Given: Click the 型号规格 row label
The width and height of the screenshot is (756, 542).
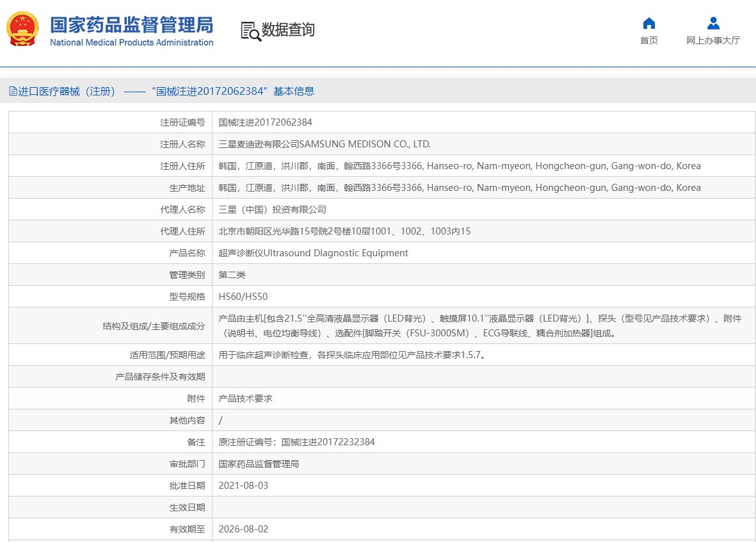Looking at the screenshot, I should pos(187,297).
